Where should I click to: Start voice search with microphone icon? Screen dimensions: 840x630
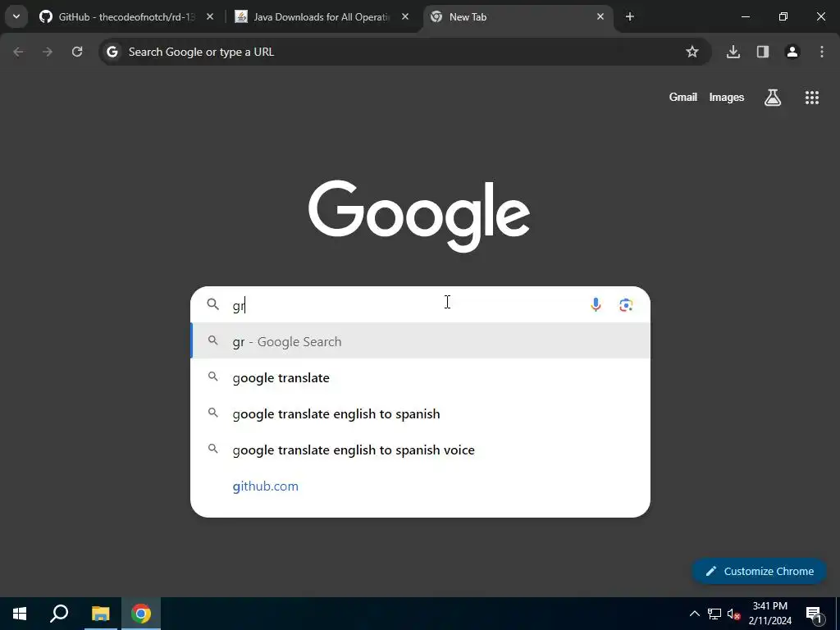(x=596, y=305)
